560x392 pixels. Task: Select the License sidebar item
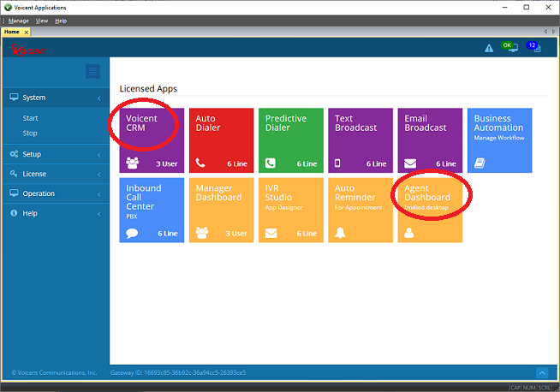(56, 174)
